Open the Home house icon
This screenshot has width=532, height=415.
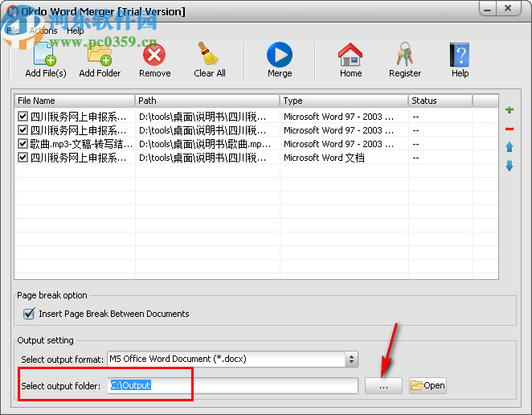tap(350, 55)
